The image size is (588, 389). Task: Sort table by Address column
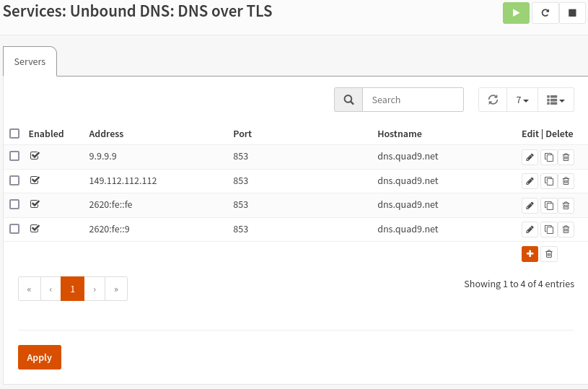point(106,134)
